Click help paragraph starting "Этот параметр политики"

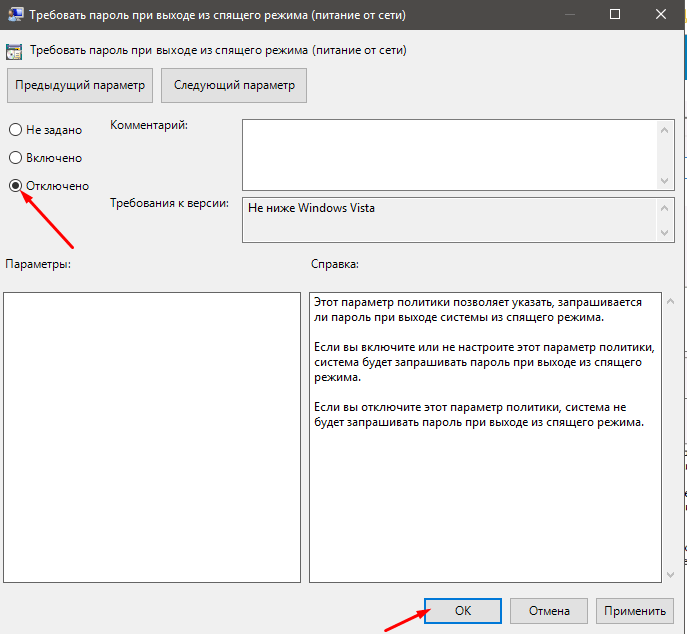click(x=478, y=309)
